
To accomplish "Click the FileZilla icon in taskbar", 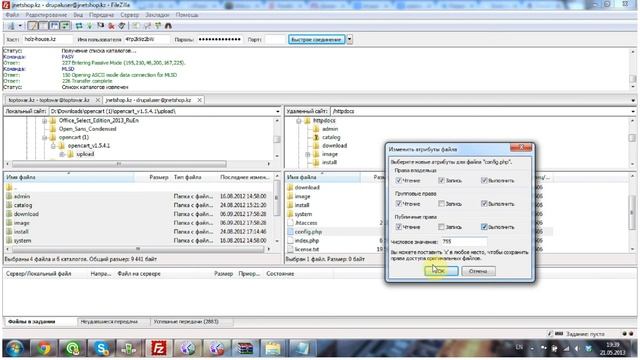I will click(158, 348).
